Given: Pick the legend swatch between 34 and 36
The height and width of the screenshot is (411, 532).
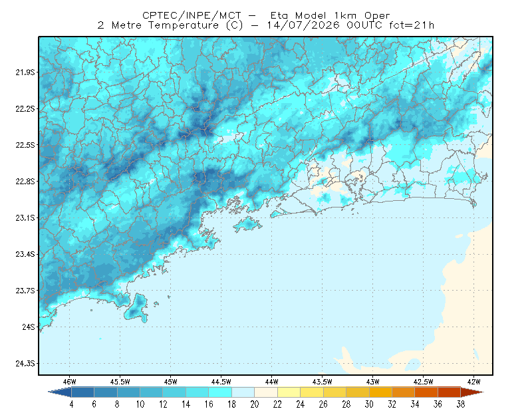Looking at the screenshot, I should pos(426,392).
